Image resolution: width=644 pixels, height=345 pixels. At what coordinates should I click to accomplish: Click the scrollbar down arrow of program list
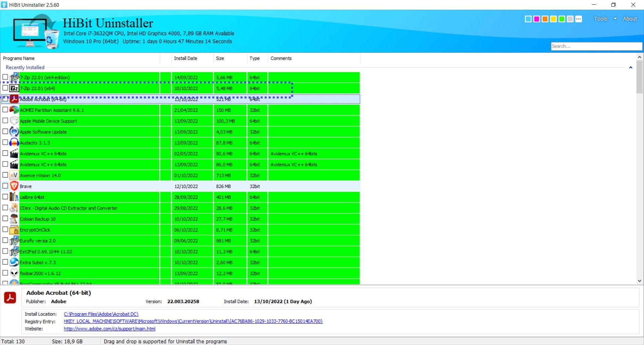pyautogui.click(x=639, y=281)
